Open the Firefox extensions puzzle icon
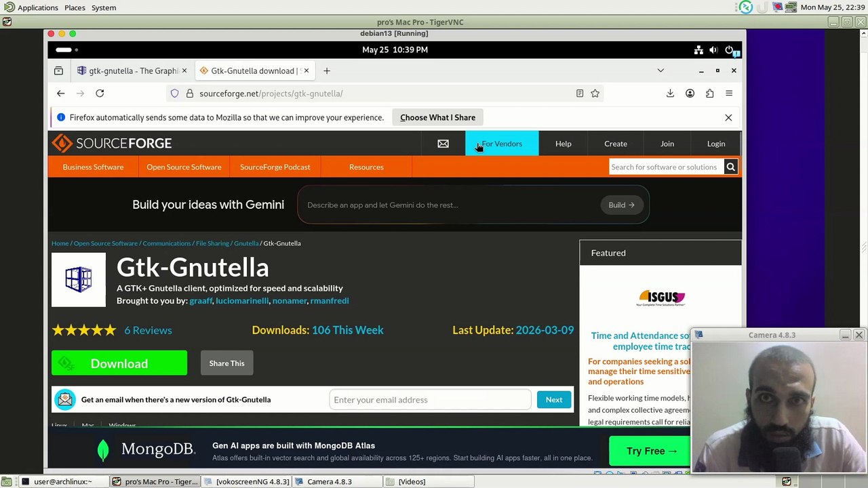 tap(709, 94)
